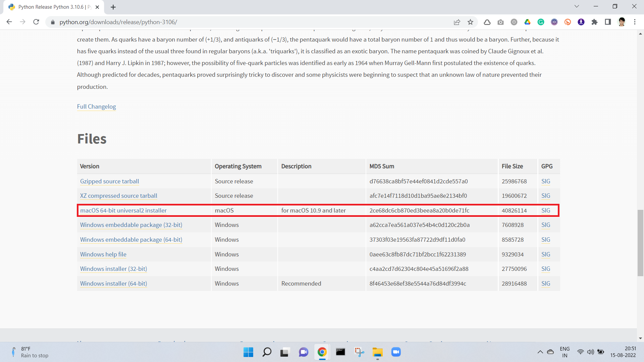This screenshot has height=362, width=644.
Task: Open the Full Changelog link
Action: 96,107
